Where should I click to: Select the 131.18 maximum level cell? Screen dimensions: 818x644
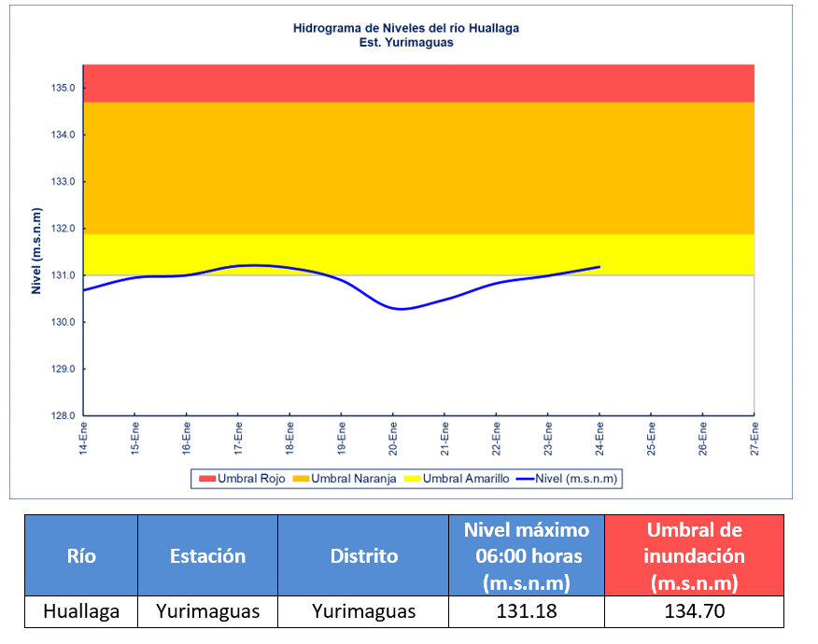[527, 612]
